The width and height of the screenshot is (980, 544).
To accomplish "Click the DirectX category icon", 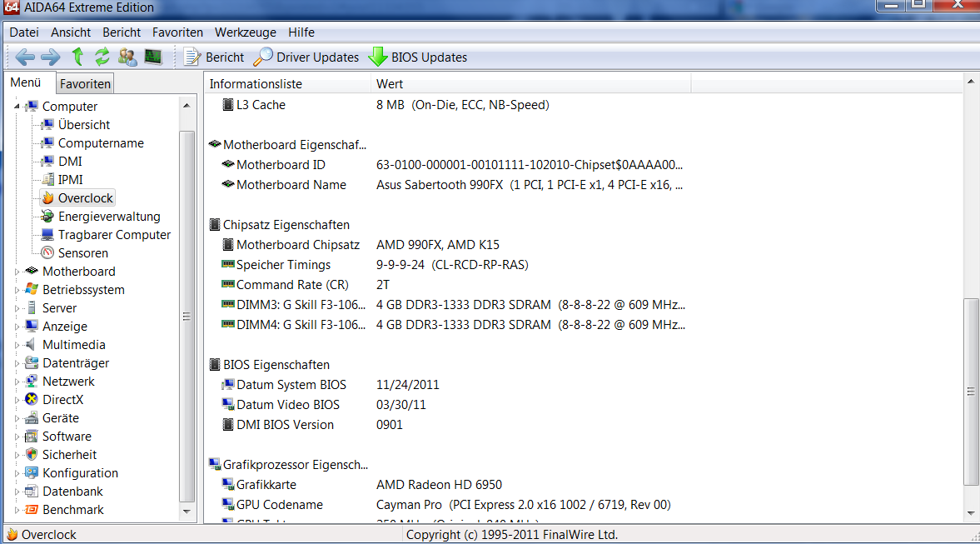I will click(32, 399).
